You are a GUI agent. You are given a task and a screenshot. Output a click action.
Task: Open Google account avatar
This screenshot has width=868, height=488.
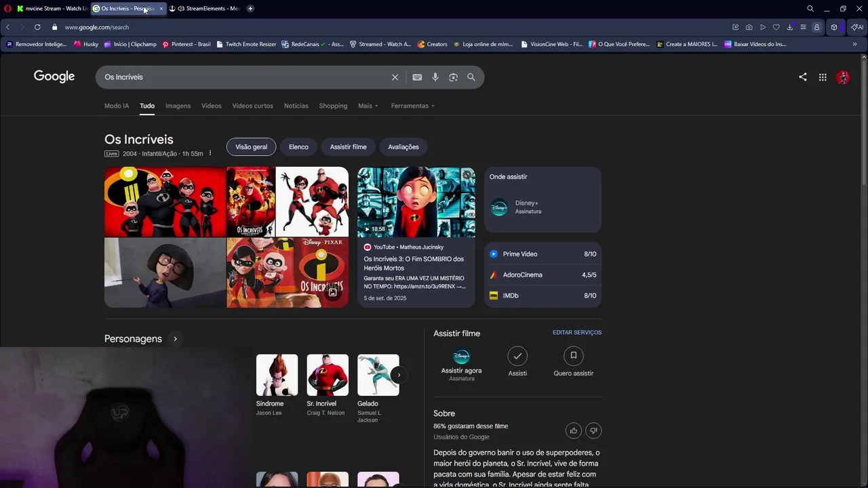click(x=843, y=77)
